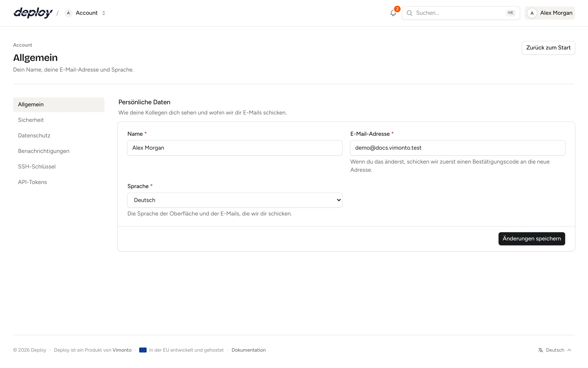The height and width of the screenshot is (368, 588).
Task: Click the Sprache field label
Action: click(138, 186)
